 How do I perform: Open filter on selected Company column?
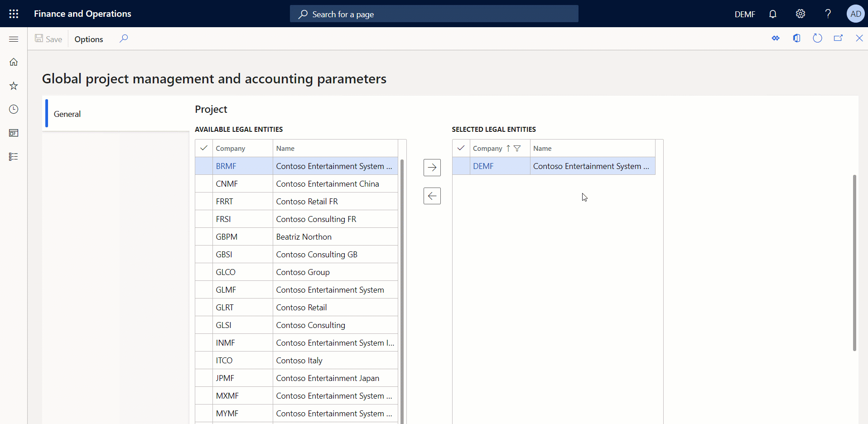(x=517, y=148)
